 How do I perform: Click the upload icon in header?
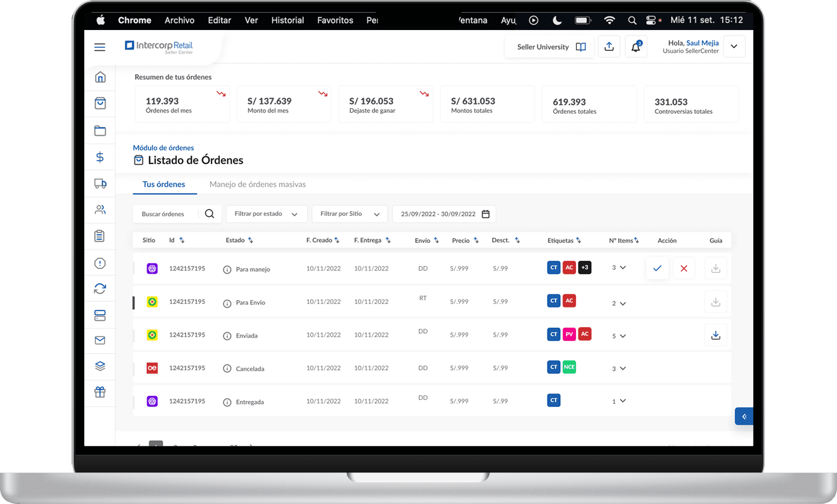[x=609, y=47]
